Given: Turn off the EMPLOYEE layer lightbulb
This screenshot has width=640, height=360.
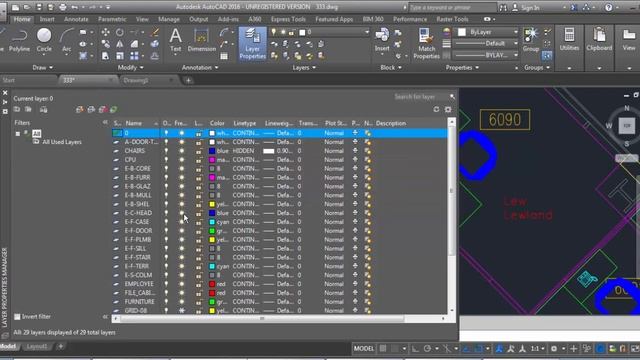Looking at the screenshot, I should pos(166,284).
